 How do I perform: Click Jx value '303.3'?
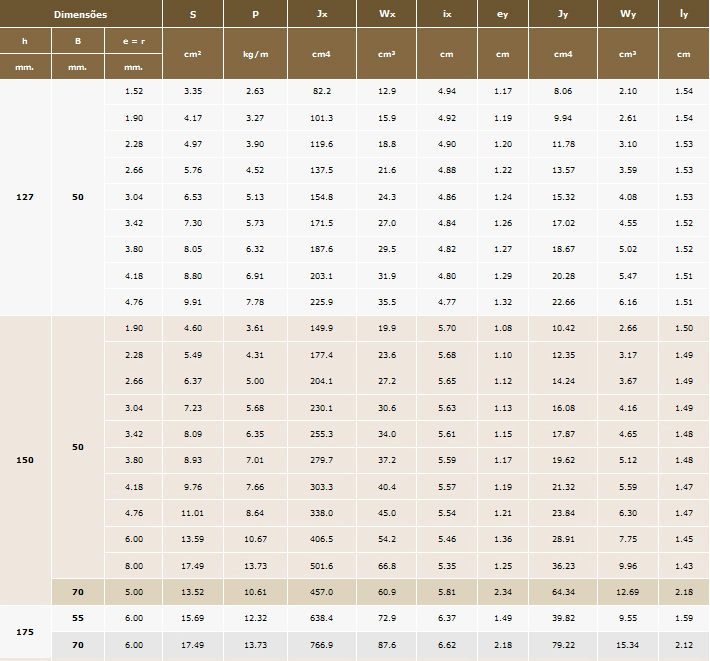322,487
